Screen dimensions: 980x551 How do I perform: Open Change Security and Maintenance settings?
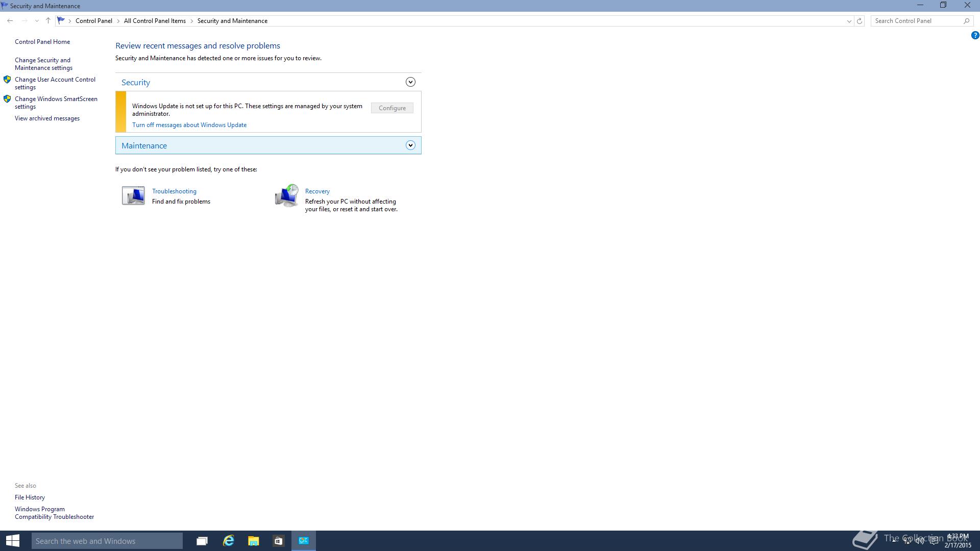click(43, 64)
